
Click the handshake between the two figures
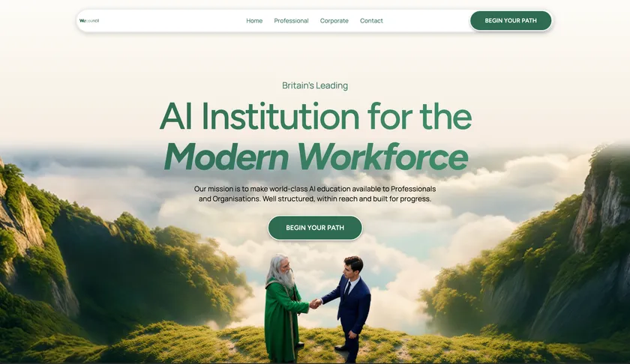point(315,303)
